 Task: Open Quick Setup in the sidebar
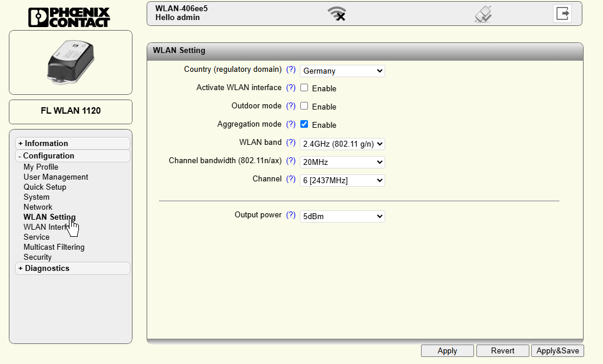pos(45,187)
